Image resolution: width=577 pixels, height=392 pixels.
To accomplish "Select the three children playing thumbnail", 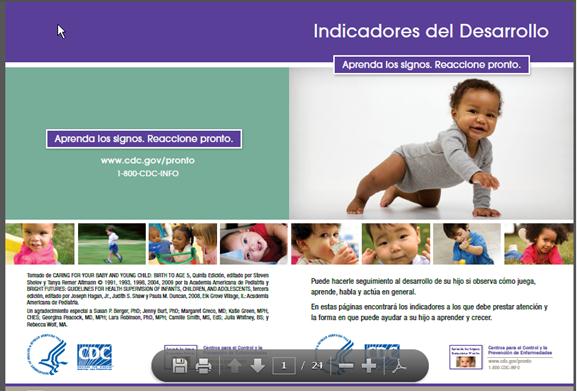I will click(183, 244).
